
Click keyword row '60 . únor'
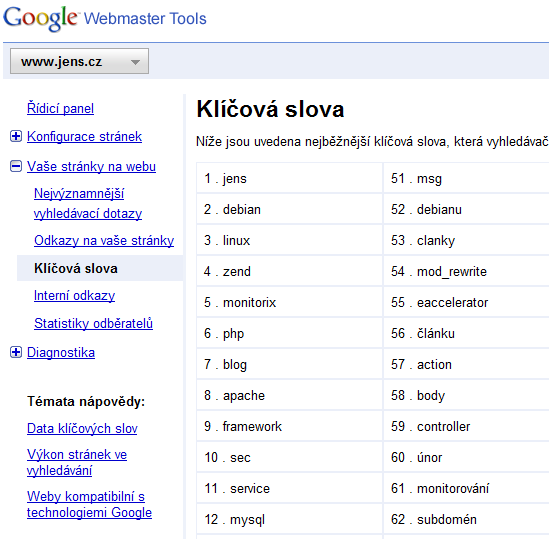(x=466, y=457)
